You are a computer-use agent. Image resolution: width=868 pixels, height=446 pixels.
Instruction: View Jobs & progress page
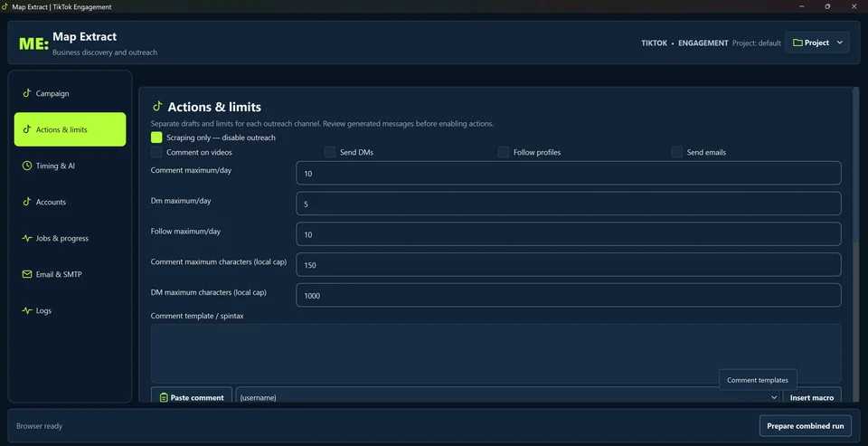70,238
